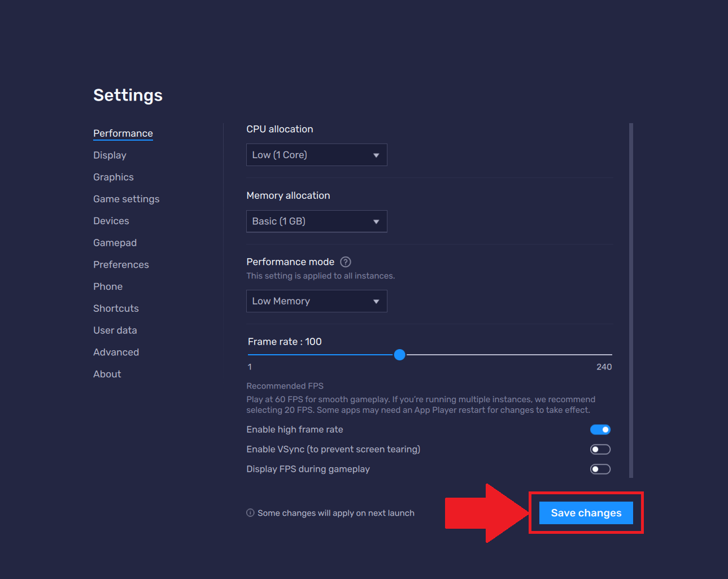728x579 pixels.
Task: Select the Advanced settings section
Action: (116, 352)
